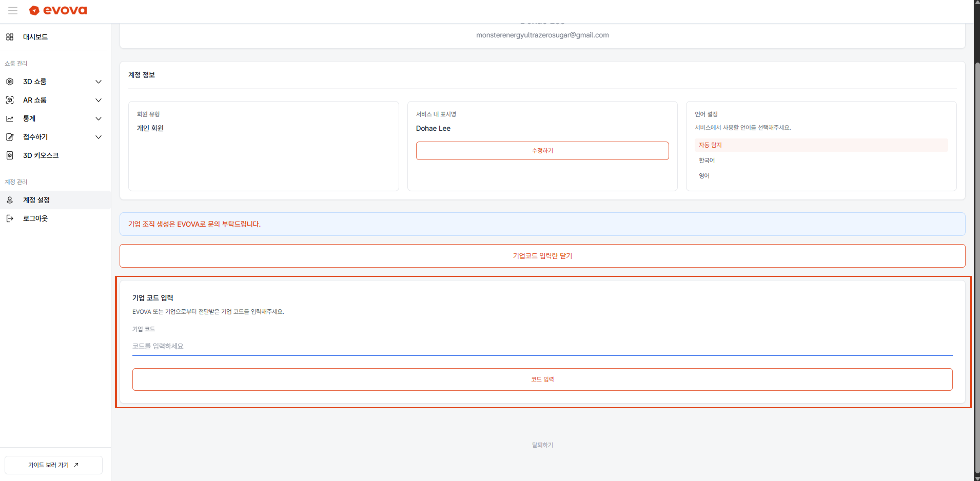Viewport: 980px width, 481px height.
Task: Open the hamburger navigation menu
Action: (12, 10)
